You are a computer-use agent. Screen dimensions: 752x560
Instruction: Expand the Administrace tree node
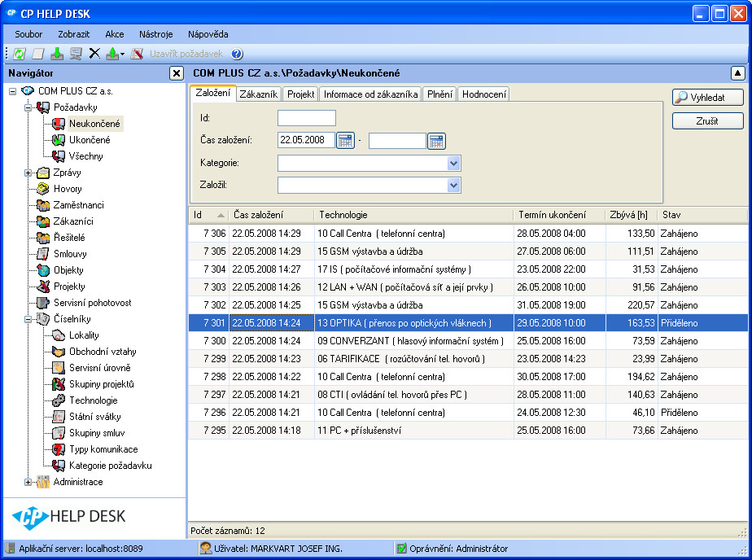point(28,483)
